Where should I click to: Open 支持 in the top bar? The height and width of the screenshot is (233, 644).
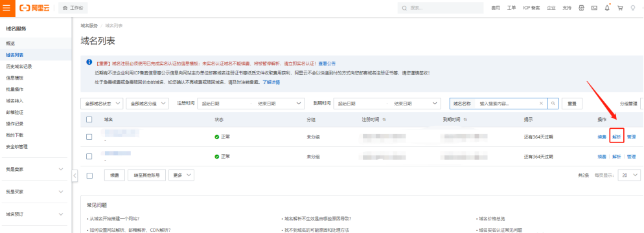567,8
